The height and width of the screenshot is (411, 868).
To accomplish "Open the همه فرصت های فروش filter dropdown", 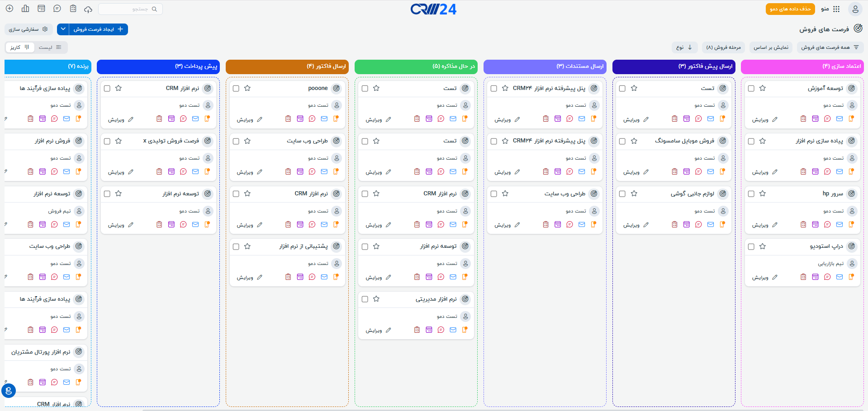I will [x=830, y=47].
